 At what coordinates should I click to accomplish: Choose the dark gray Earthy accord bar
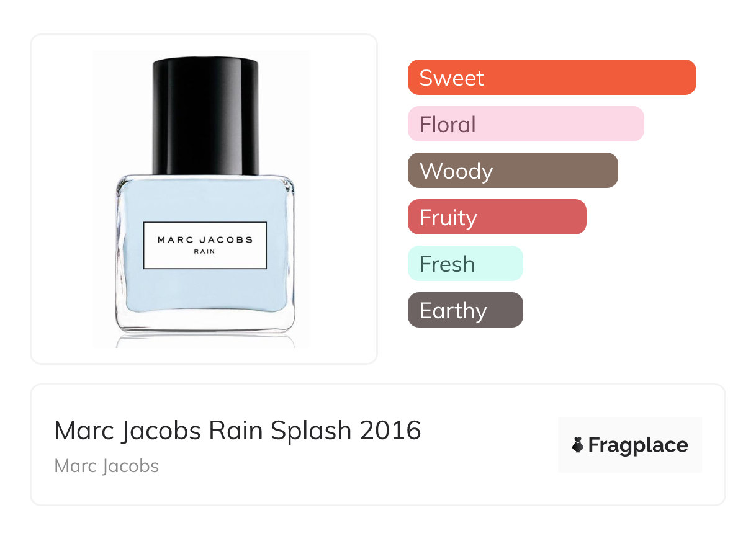click(x=466, y=310)
